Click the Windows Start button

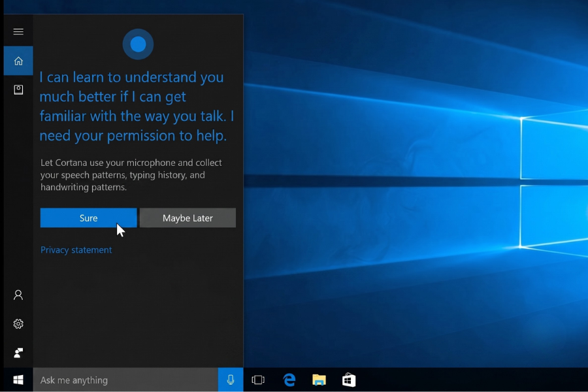(x=18, y=380)
